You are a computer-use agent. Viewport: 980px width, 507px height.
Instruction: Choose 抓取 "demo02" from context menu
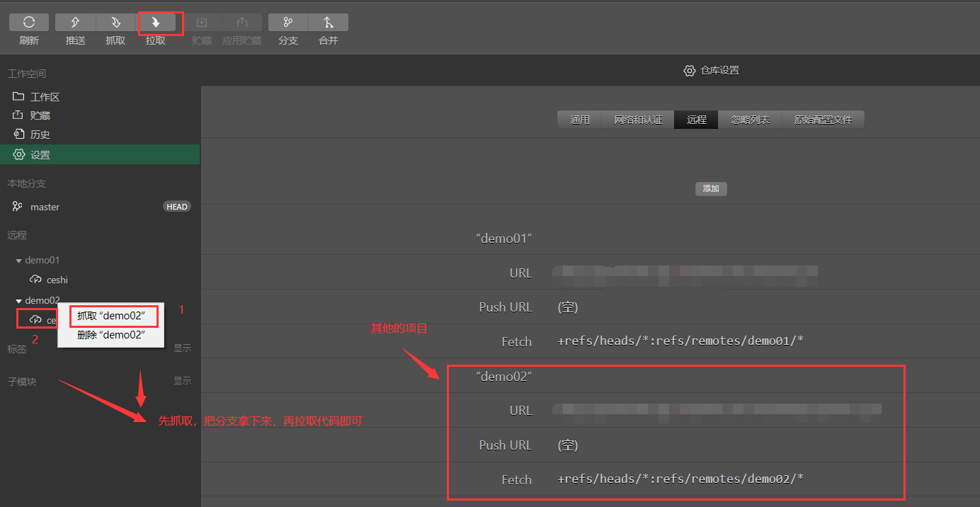coord(111,316)
